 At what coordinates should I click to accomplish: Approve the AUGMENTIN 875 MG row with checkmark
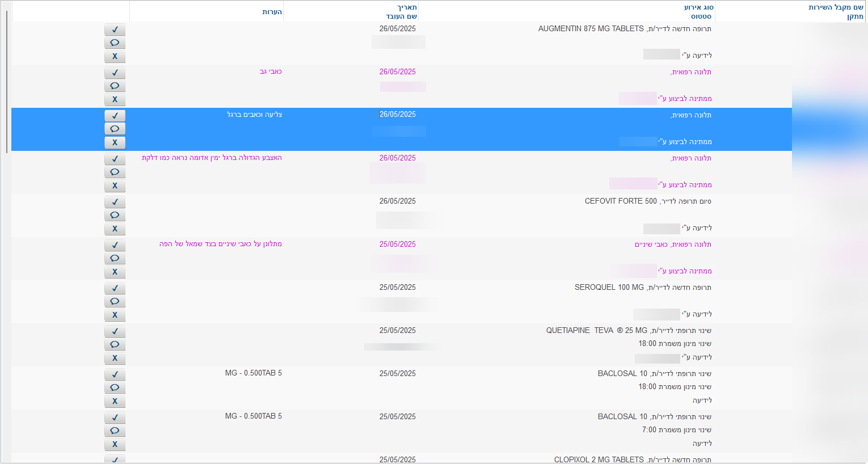pos(115,29)
